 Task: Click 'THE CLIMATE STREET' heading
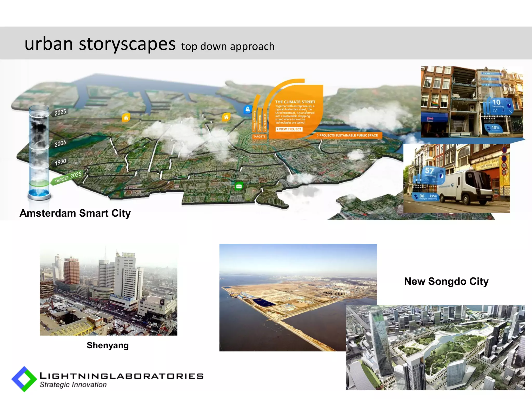[x=295, y=102]
